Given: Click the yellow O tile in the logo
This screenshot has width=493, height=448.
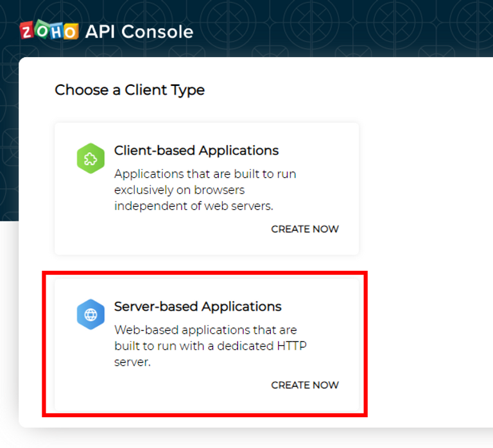Looking at the screenshot, I should (x=71, y=31).
